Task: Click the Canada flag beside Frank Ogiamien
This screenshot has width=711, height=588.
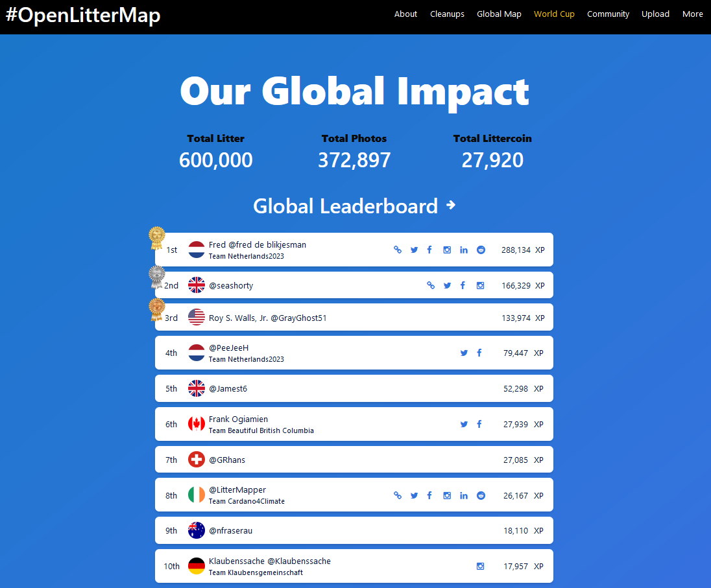Action: click(x=197, y=424)
